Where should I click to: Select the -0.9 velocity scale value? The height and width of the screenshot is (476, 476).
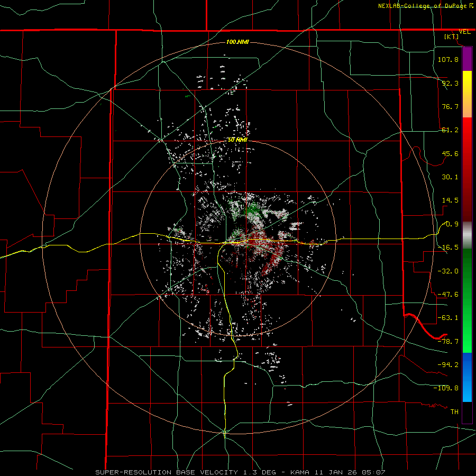click(450, 224)
